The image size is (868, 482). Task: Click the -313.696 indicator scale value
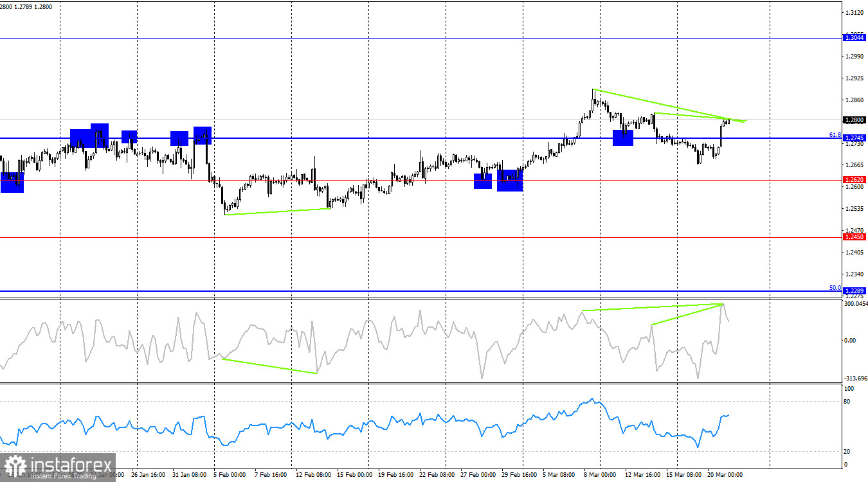tap(856, 378)
